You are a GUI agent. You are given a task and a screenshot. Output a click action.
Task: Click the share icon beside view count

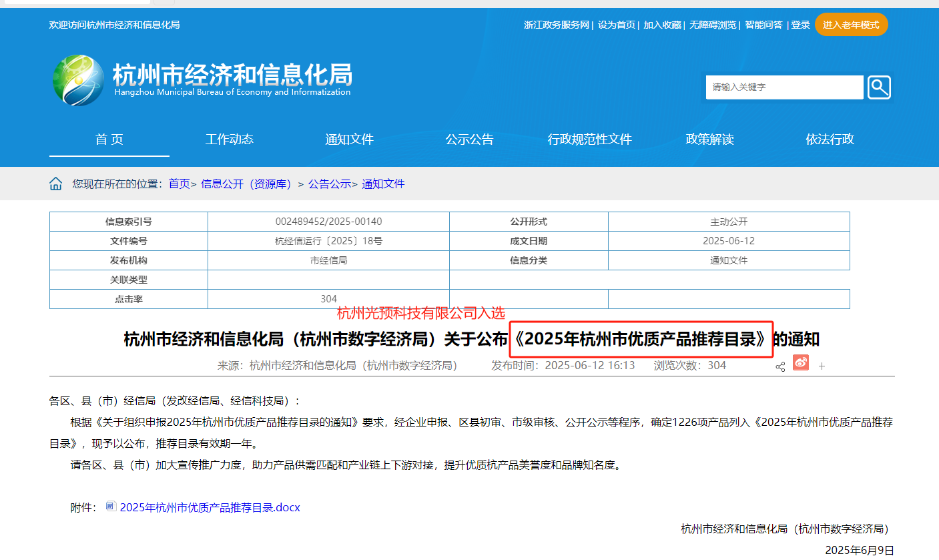(780, 366)
